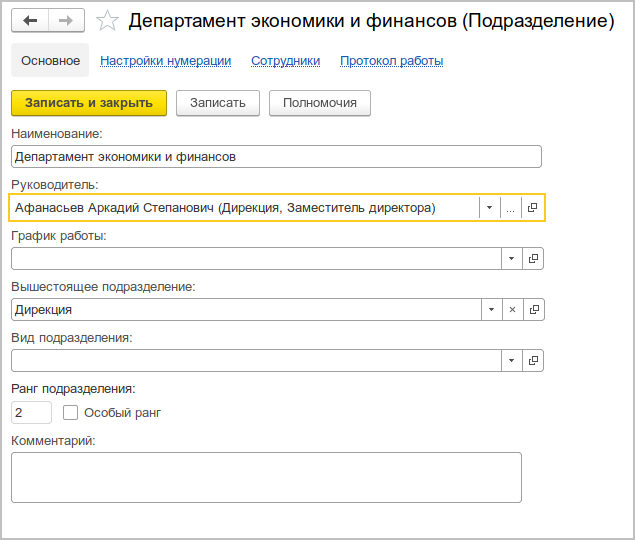Expand the Вышестоящее подразделение dropdown
The width and height of the screenshot is (635, 540).
point(491,310)
